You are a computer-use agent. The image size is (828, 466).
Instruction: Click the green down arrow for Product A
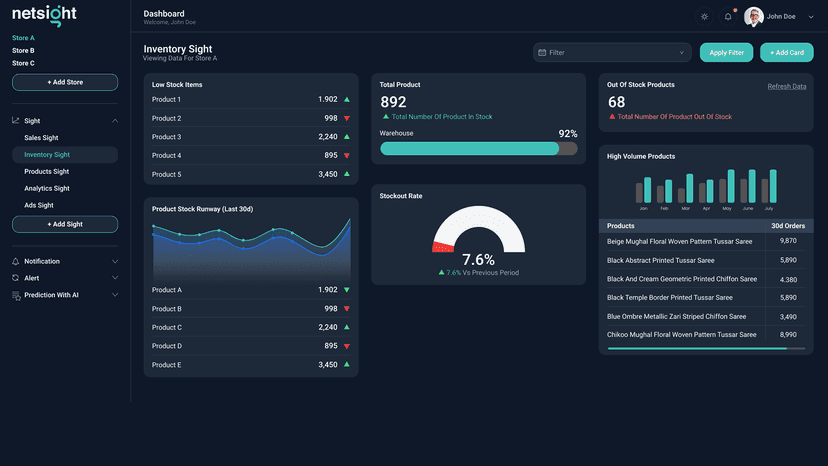click(x=347, y=290)
